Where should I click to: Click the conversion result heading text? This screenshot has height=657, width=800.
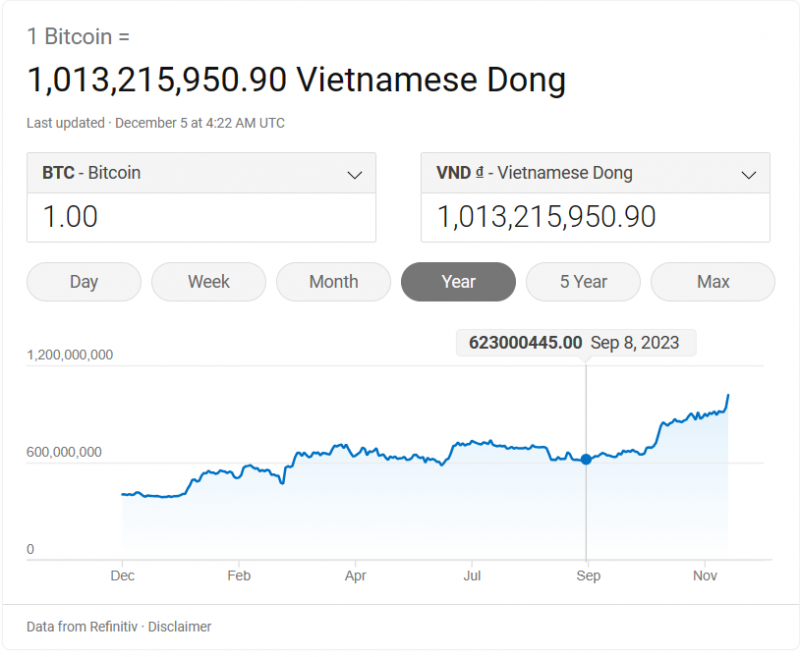295,80
